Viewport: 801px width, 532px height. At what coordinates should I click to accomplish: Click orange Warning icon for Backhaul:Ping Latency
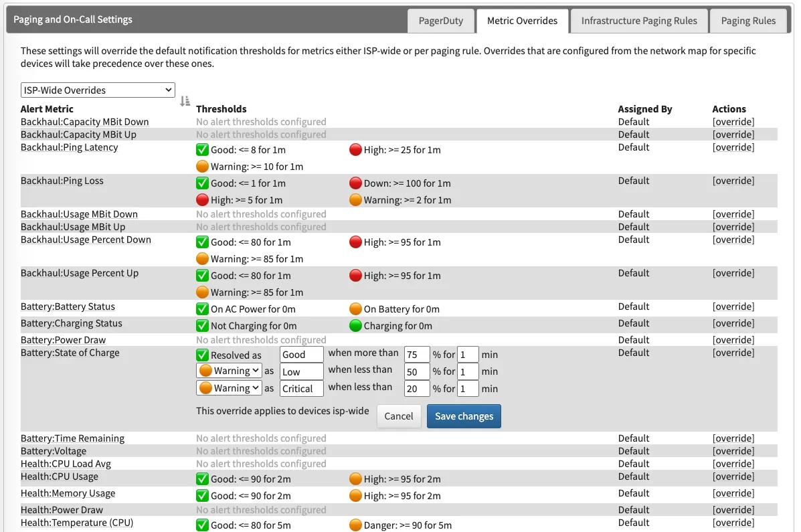coord(202,167)
